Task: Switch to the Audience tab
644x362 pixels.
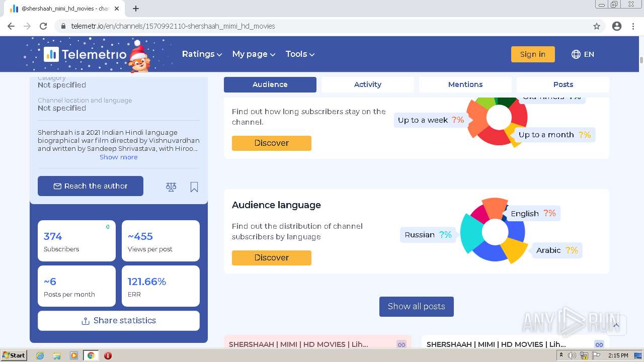Action: click(270, 84)
